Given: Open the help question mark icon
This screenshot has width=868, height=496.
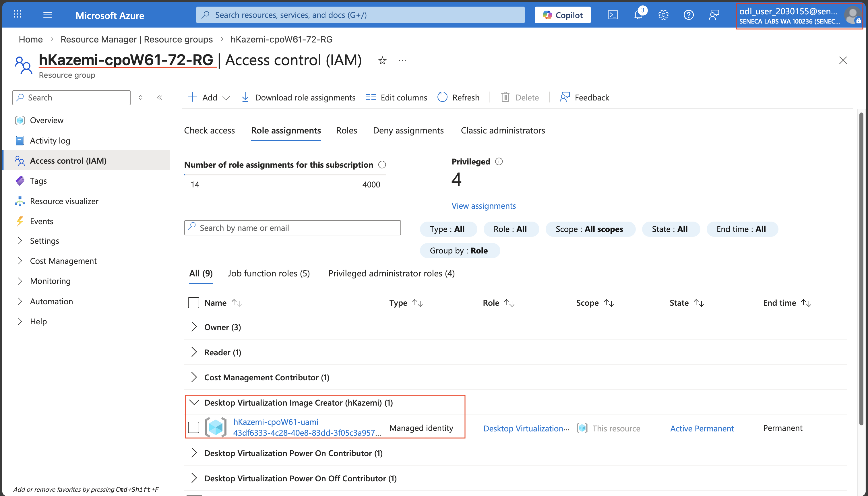Looking at the screenshot, I should (x=689, y=15).
